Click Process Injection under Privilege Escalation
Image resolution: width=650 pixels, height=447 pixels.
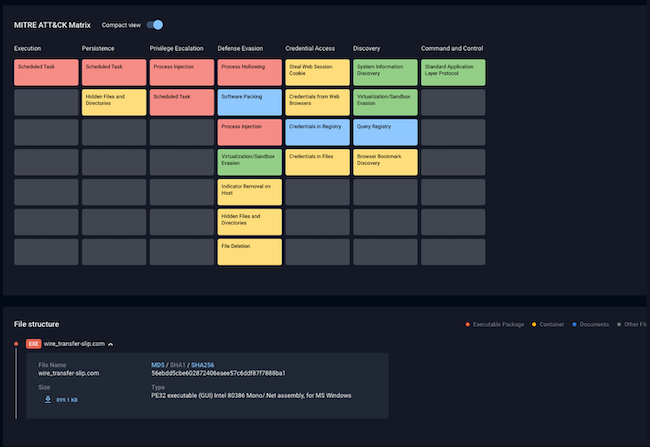point(182,73)
